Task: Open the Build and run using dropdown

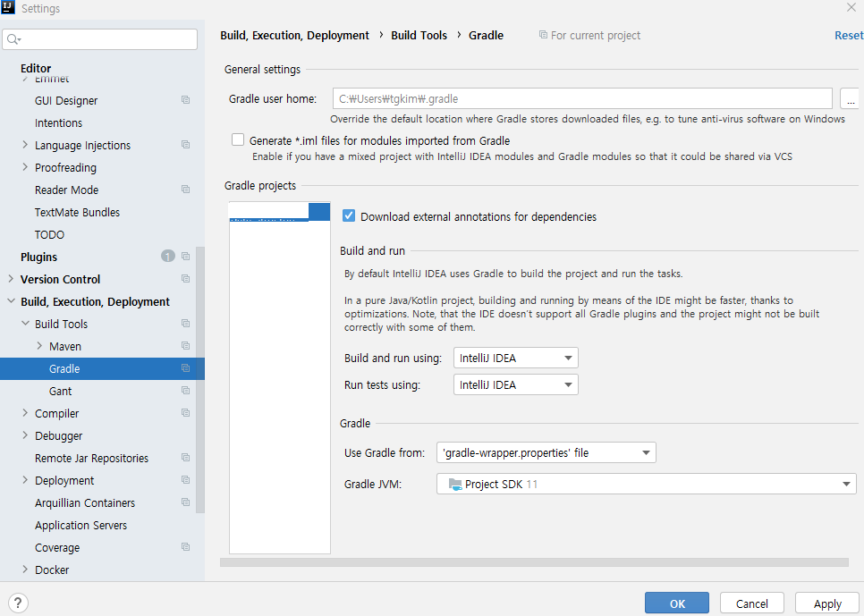Action: (x=516, y=358)
